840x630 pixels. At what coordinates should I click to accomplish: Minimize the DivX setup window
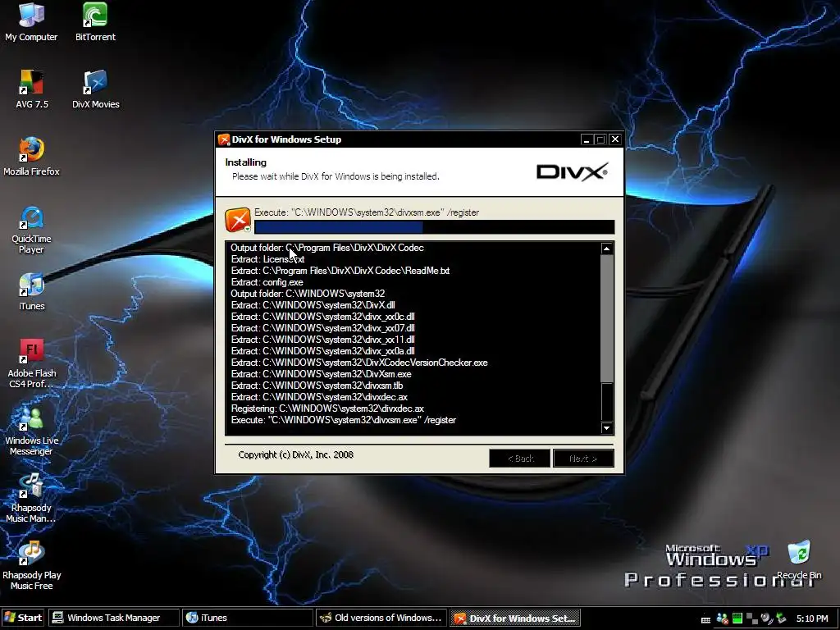click(587, 139)
